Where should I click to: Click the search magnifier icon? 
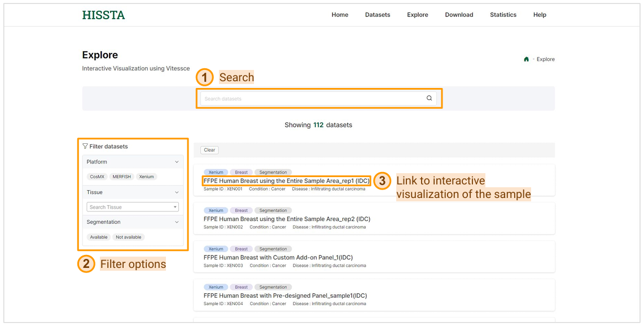click(x=429, y=98)
